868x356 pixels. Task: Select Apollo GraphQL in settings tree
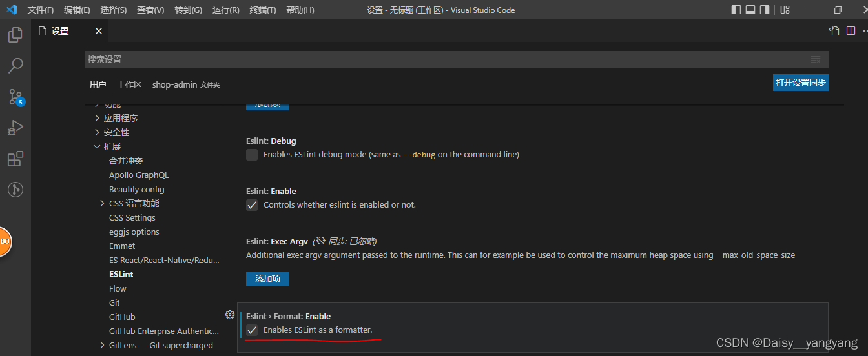pyautogui.click(x=139, y=175)
